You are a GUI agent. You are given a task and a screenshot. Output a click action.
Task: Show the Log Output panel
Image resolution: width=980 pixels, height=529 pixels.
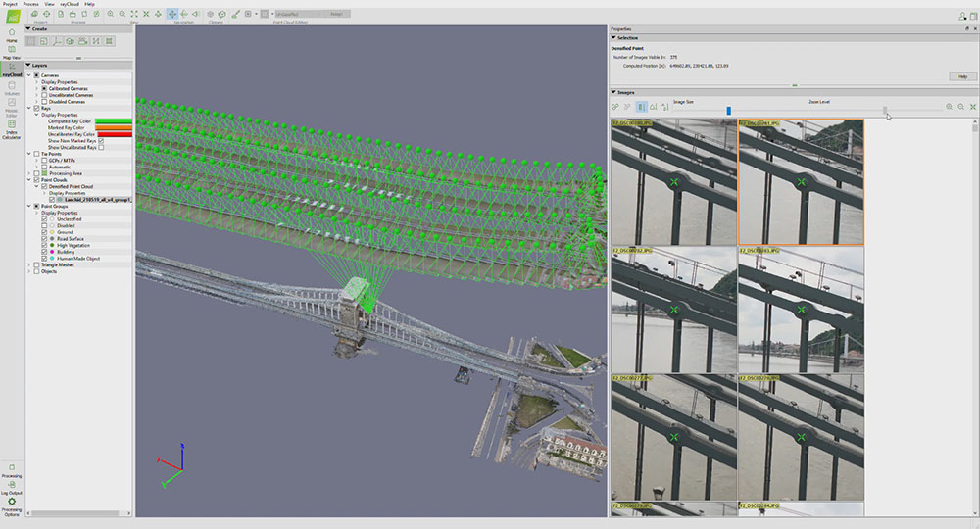tap(11, 488)
